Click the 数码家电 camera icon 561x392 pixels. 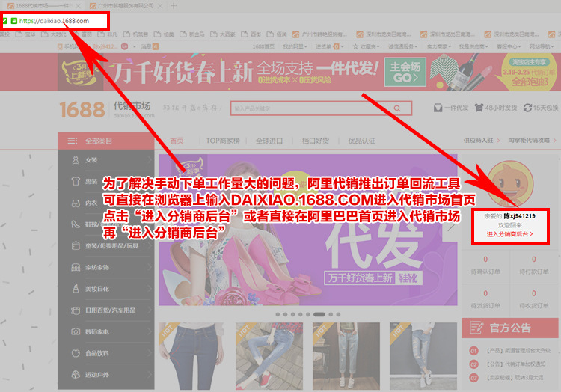tap(76, 332)
